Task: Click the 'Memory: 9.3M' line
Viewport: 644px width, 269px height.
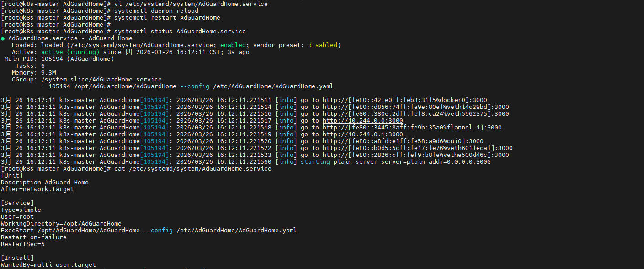Action: click(x=34, y=73)
